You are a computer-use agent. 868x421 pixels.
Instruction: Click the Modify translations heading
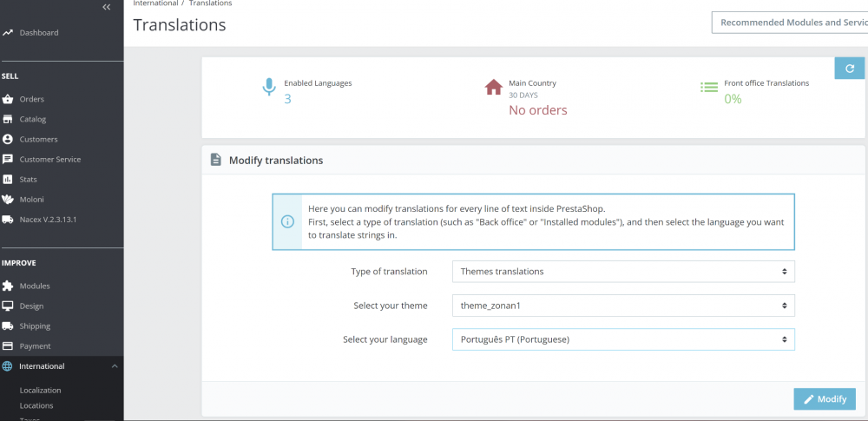(x=276, y=160)
